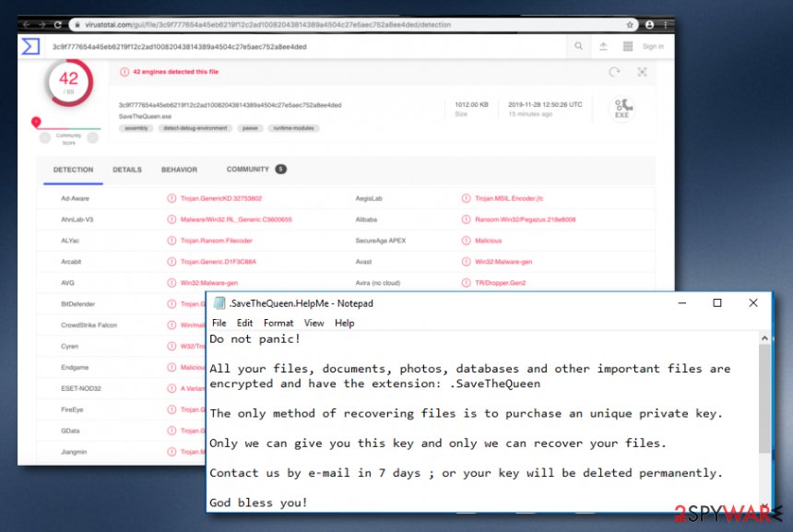Click Notepad scrollbar up arrow
This screenshot has width=793, height=532.
click(x=764, y=337)
